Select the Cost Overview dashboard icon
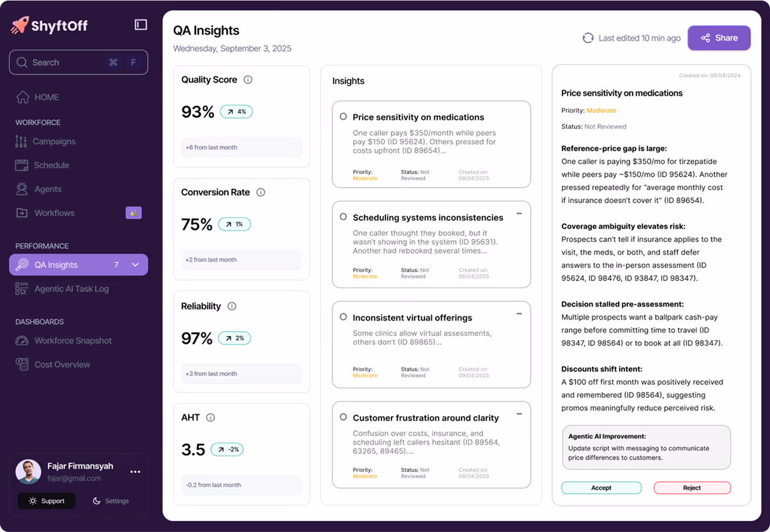The height and width of the screenshot is (532, 770). 22,364
